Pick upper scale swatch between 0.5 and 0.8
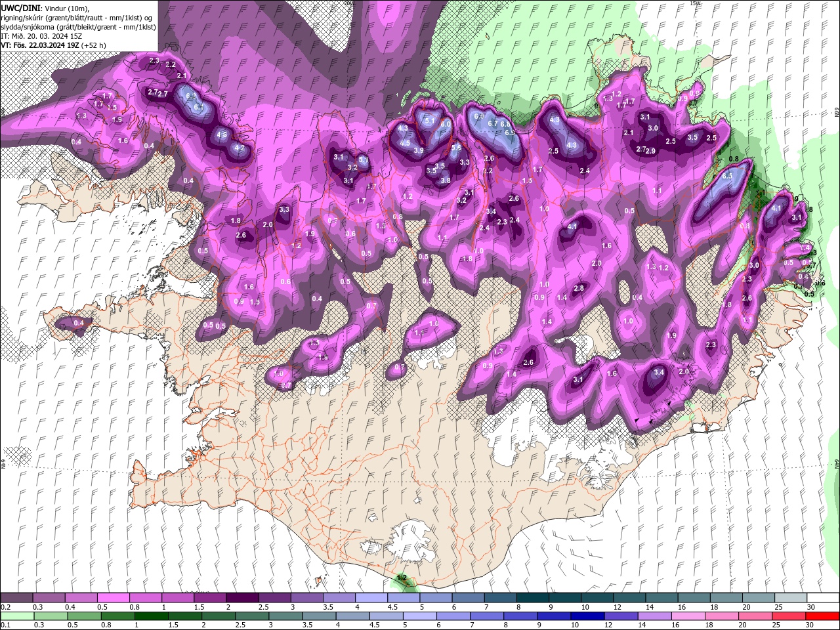Screen dimensions: 840x630 point(113,597)
